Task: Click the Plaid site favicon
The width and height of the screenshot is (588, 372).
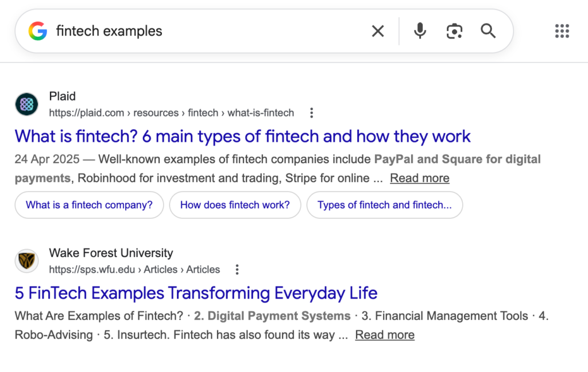Action: [26, 104]
